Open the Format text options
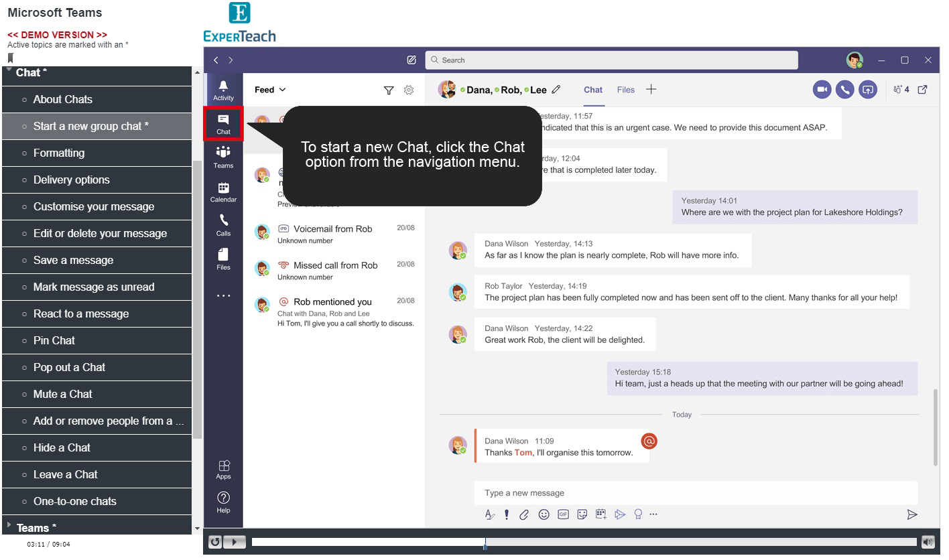 (490, 514)
